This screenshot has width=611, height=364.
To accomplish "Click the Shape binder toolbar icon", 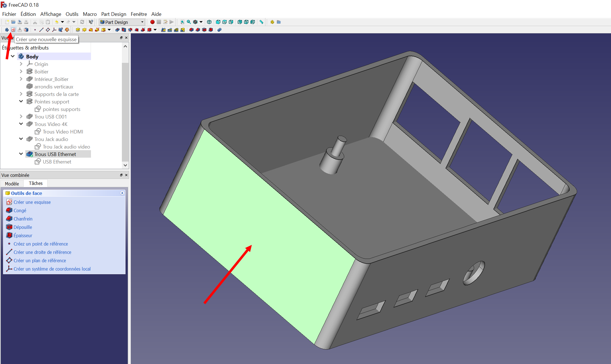I will click(60, 30).
